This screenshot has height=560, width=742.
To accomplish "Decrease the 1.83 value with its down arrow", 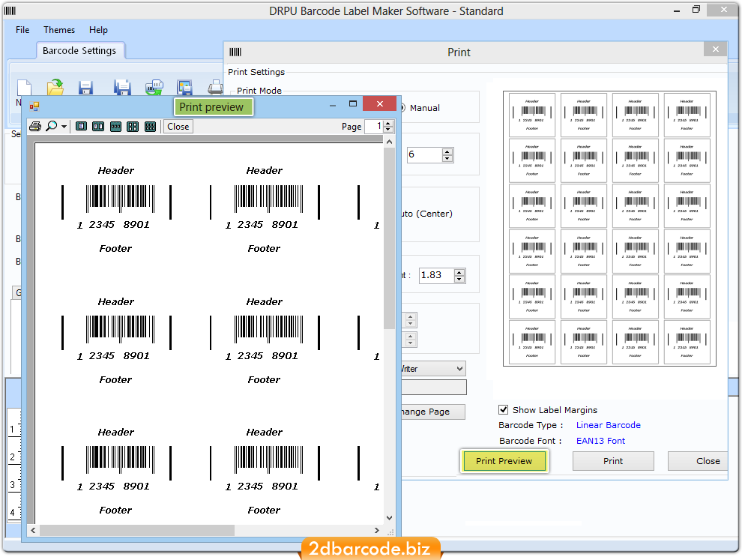I will click(459, 279).
